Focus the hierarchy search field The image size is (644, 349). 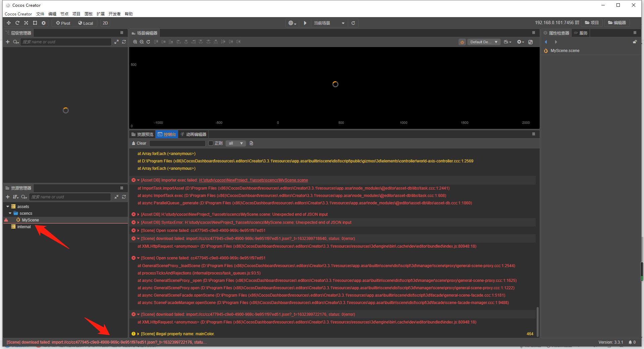66,42
